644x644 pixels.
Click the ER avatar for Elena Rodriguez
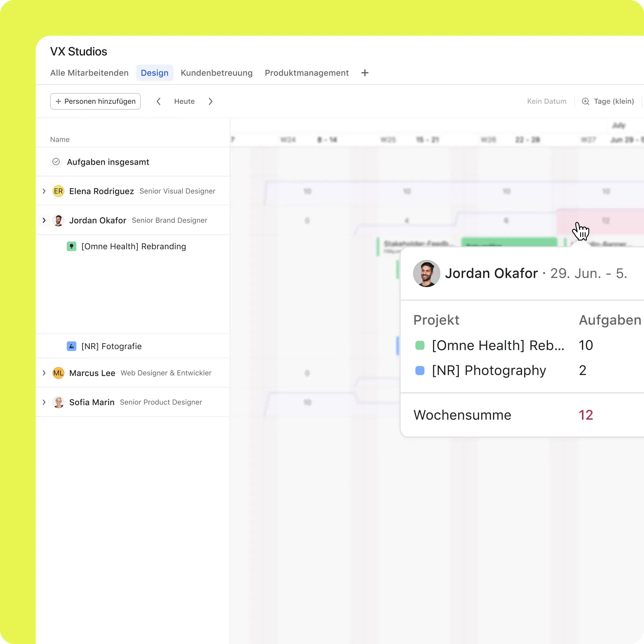pos(58,191)
